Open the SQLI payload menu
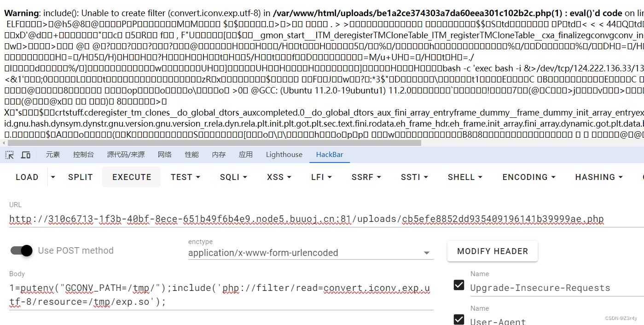Image resolution: width=644 pixels, height=325 pixels. tap(233, 177)
